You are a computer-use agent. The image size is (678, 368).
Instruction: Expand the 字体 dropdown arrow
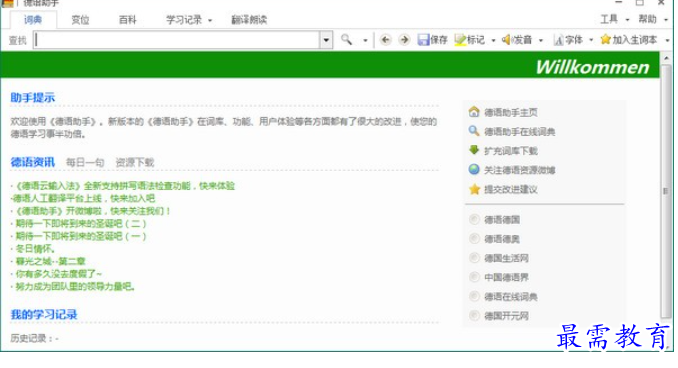point(591,41)
